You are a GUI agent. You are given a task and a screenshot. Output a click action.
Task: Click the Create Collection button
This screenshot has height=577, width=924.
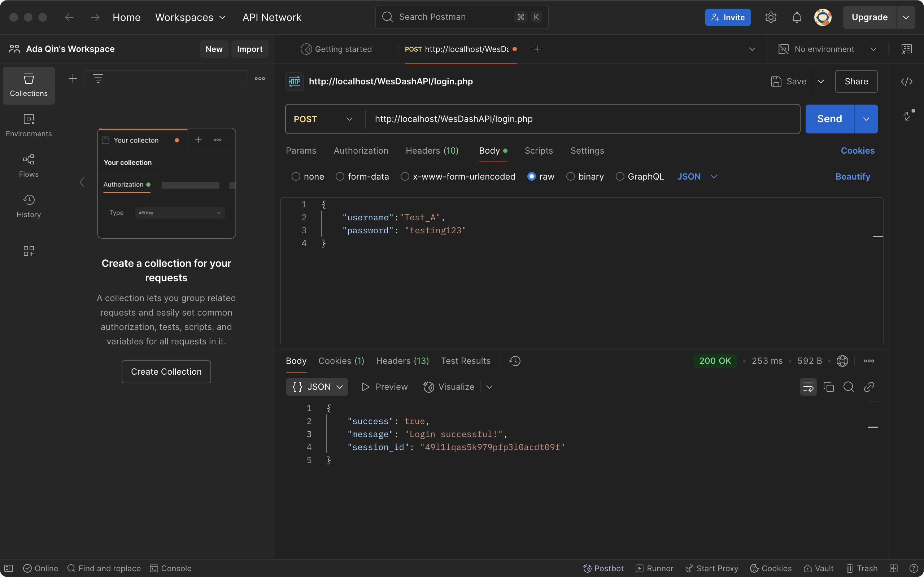(x=166, y=372)
